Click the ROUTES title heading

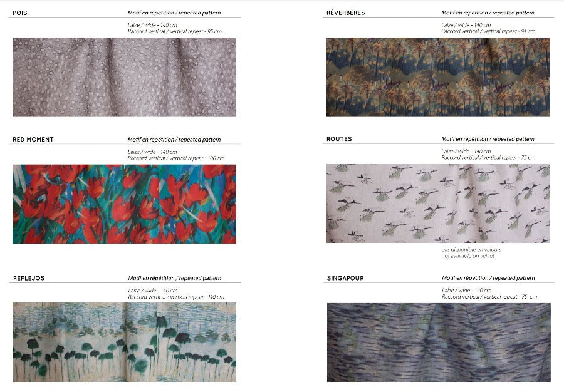coord(339,139)
